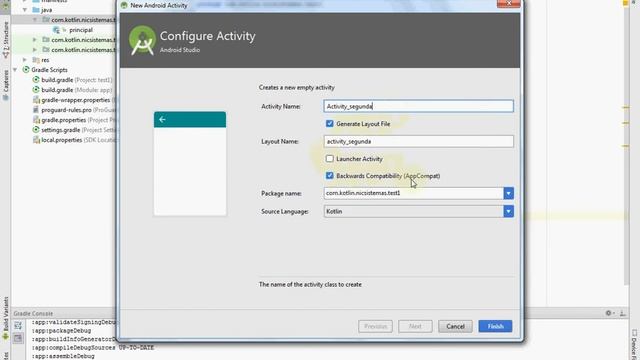Click the :app:assembleDebug console line
This screenshot has height=360, width=640.
63,356
